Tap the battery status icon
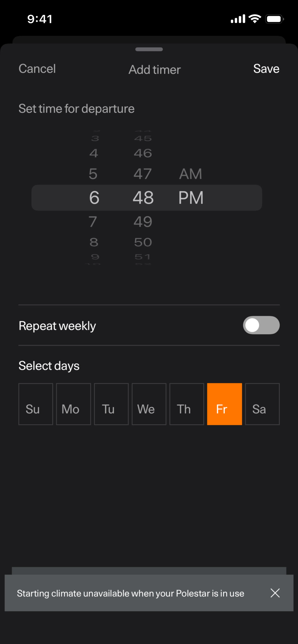298x644 pixels. point(274,19)
